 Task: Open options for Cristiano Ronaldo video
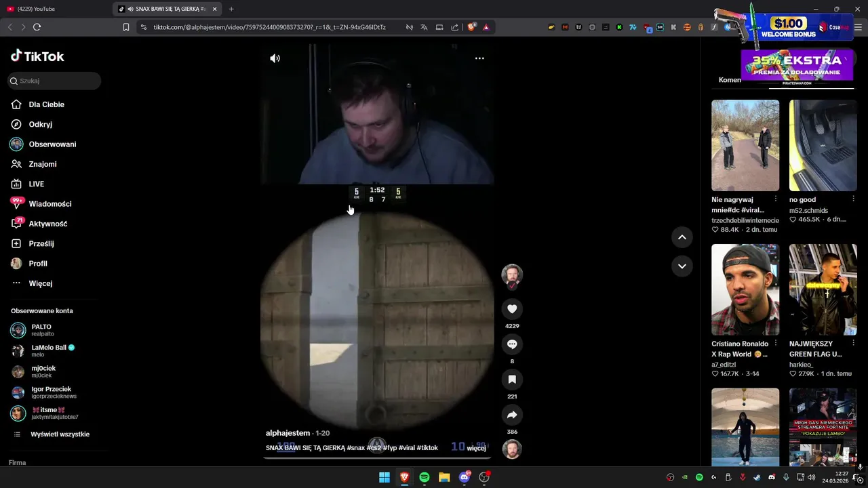coord(776,344)
